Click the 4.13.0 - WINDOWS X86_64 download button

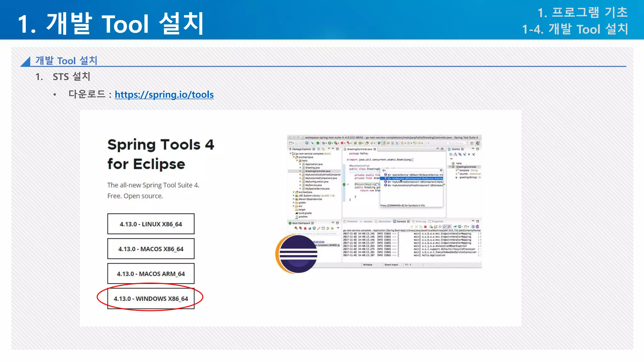(151, 299)
